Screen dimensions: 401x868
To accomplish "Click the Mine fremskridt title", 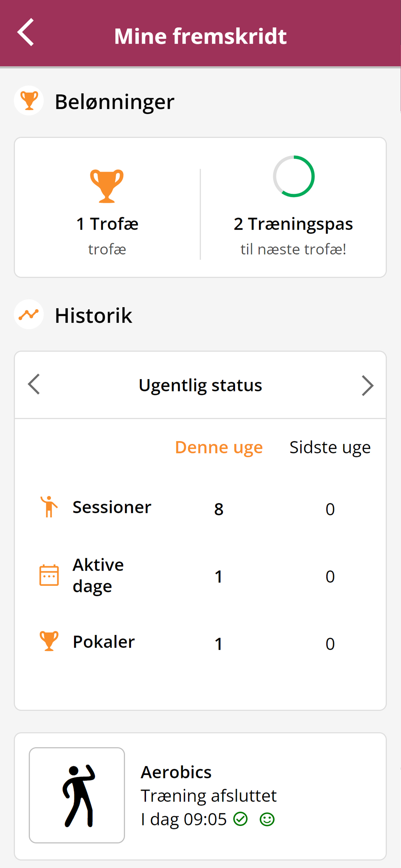I will 200,36.
